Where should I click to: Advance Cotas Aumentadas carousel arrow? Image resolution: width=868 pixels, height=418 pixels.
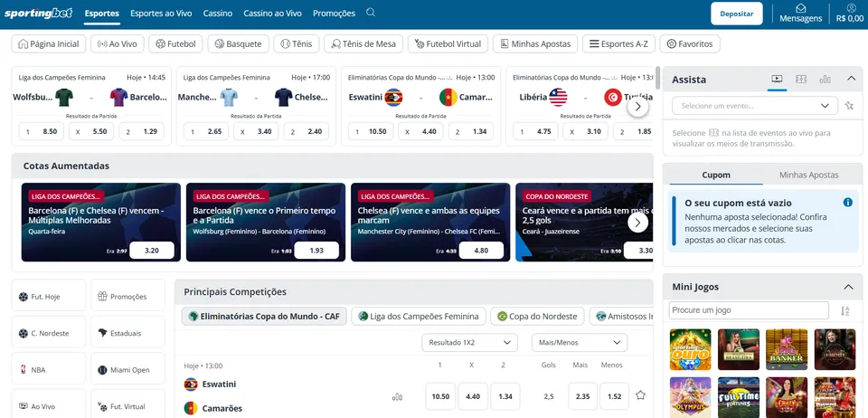[637, 223]
